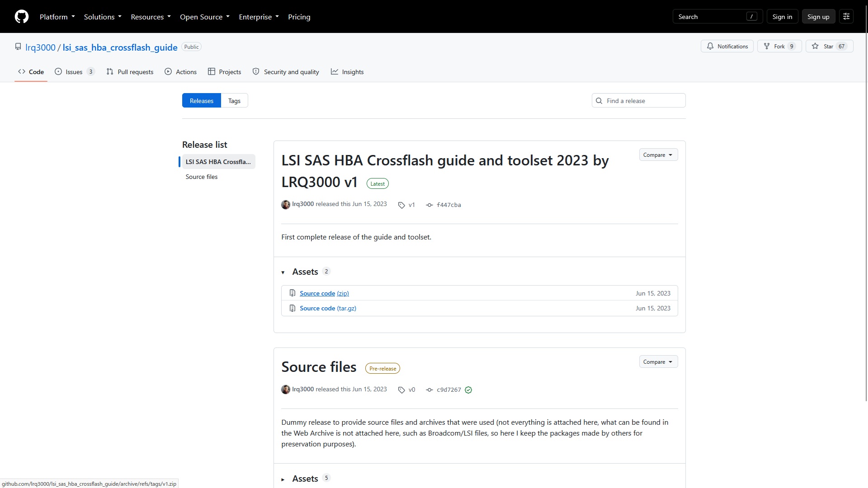This screenshot has height=488, width=868.
Task: Click lrq3000 avatar on v1 release
Action: pos(286,205)
